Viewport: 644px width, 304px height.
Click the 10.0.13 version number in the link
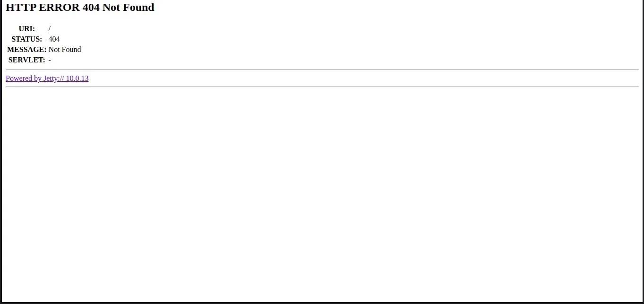(77, 78)
